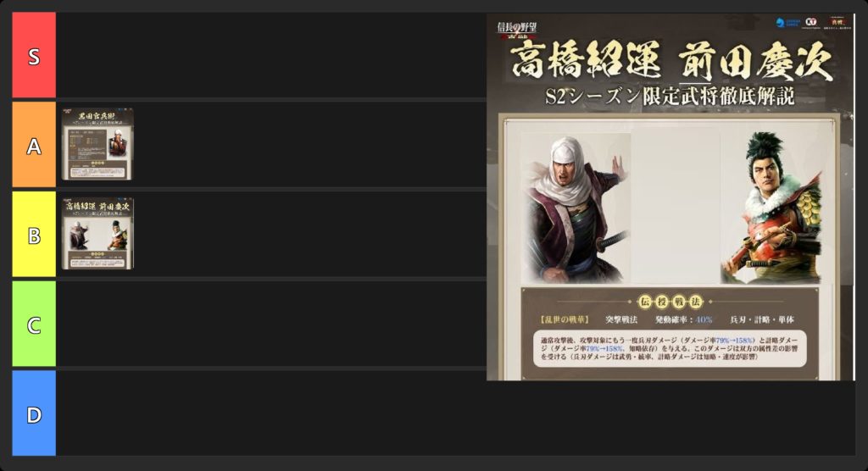Viewport: 868px width, 471px height.
Task: Click the 発動確率 40% text
Action: click(683, 320)
